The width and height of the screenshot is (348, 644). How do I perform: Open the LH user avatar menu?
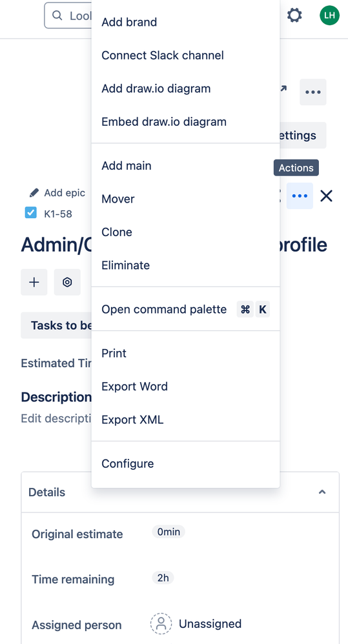pos(329,15)
